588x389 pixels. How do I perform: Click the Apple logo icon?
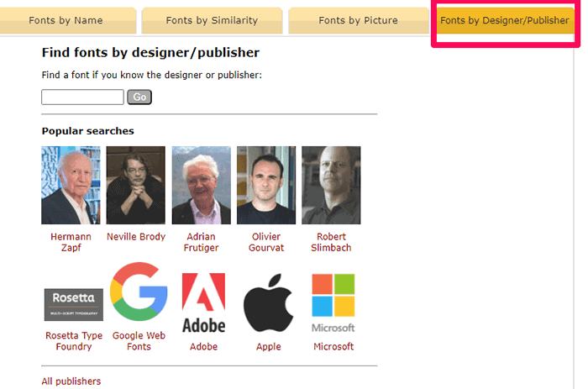(269, 302)
